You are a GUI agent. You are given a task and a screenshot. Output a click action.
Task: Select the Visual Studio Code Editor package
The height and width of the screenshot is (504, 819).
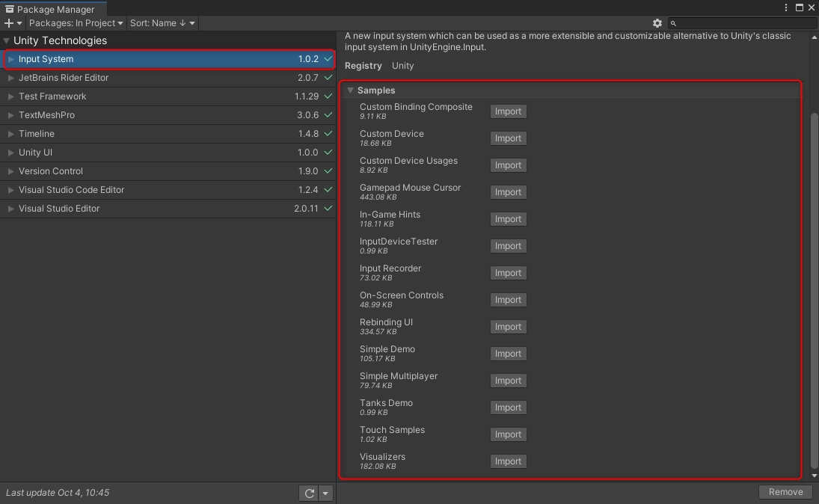[168, 190]
